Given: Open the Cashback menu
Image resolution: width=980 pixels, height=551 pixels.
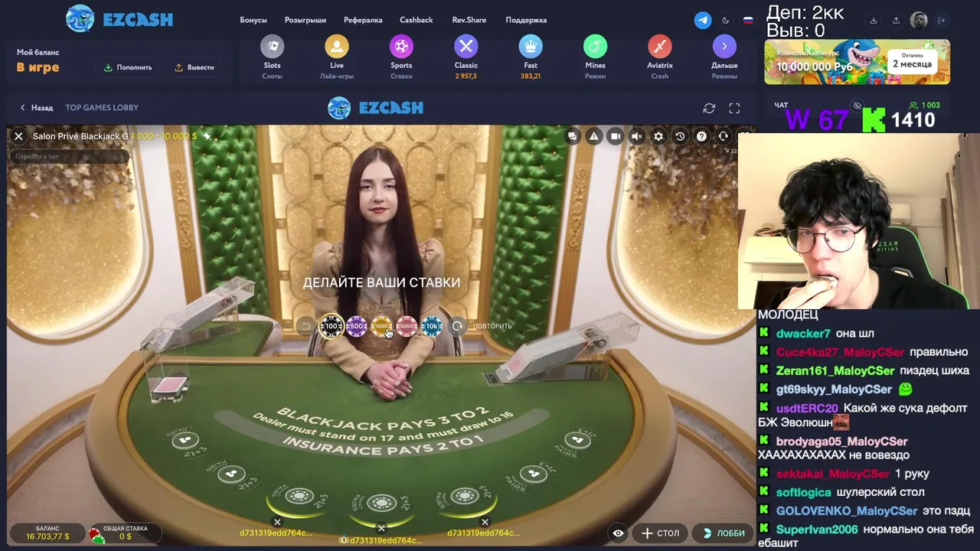Looking at the screenshot, I should pyautogui.click(x=416, y=20).
